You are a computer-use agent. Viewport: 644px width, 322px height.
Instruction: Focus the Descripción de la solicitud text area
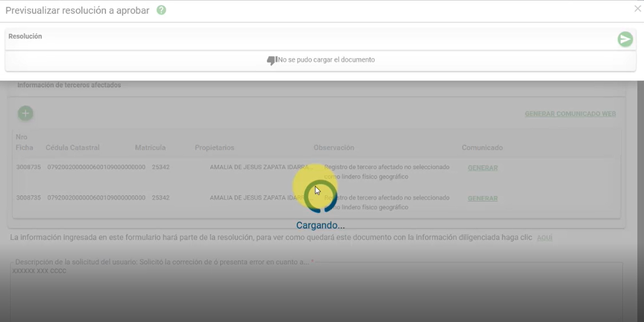[316, 292]
